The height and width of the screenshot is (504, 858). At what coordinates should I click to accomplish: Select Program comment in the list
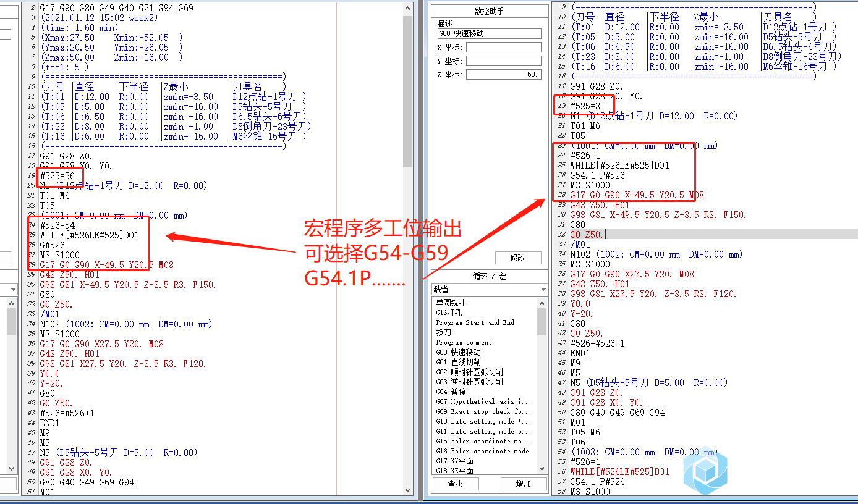[x=464, y=342]
